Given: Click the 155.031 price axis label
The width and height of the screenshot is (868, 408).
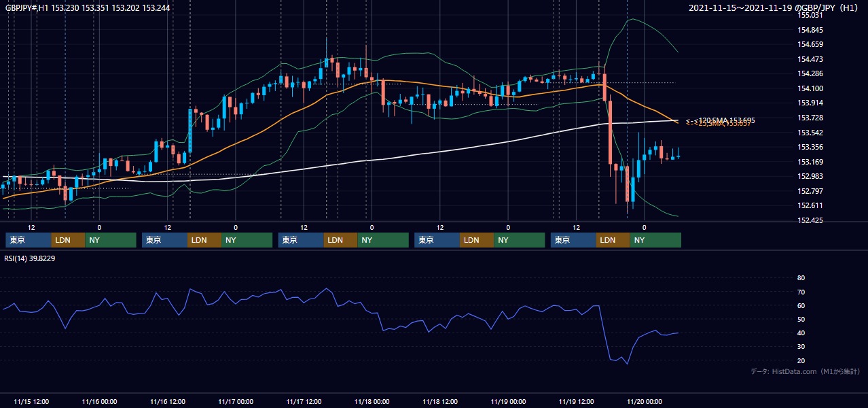Looking at the screenshot, I should [810, 15].
